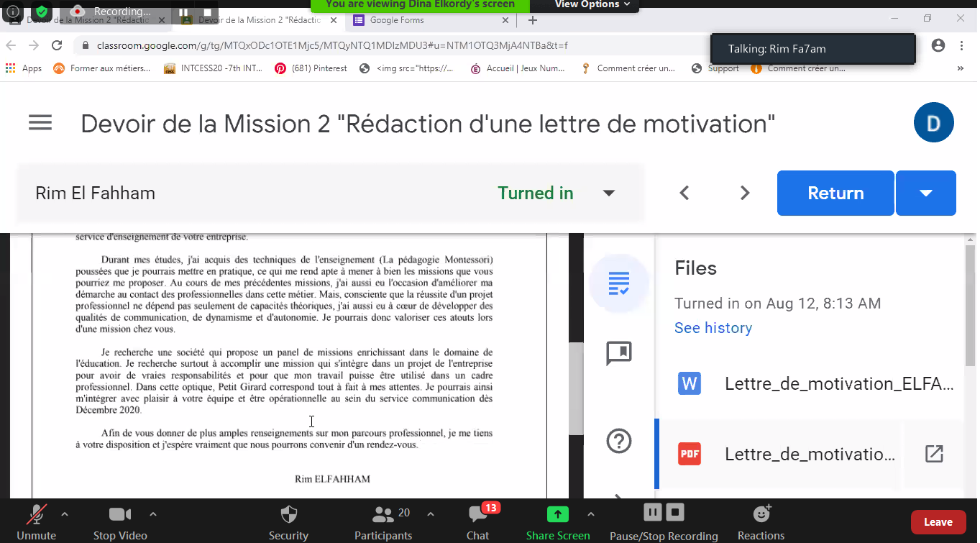Go to the next student arrow
The height and width of the screenshot is (543, 980).
745,193
